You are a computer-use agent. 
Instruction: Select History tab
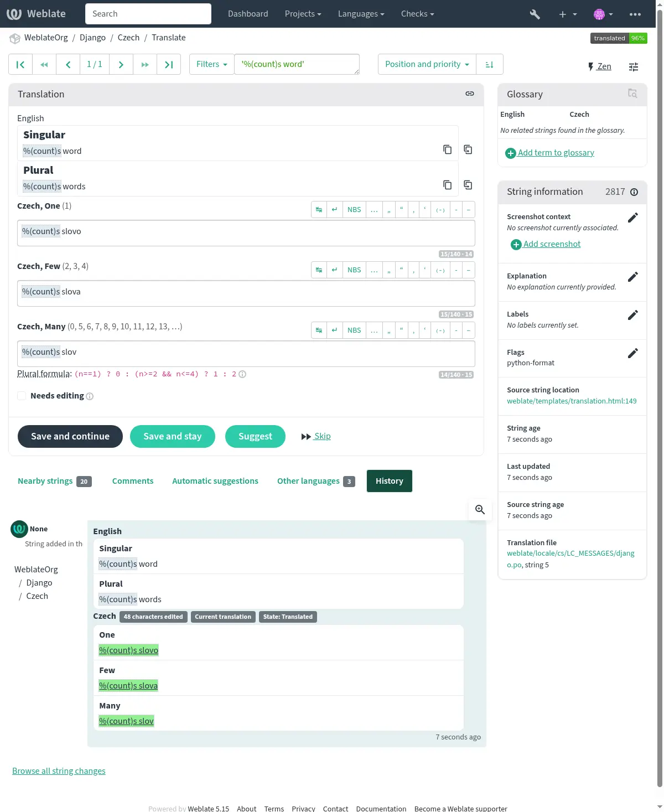pos(390,481)
